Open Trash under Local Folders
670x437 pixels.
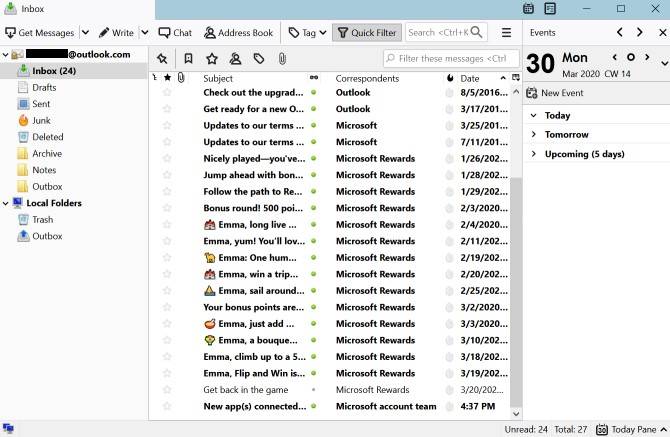43,220
